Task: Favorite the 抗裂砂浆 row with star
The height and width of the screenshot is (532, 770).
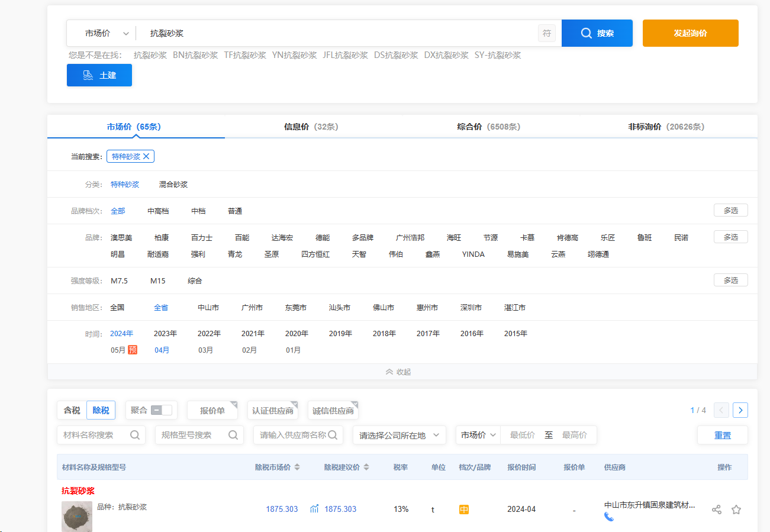Action: point(736,510)
